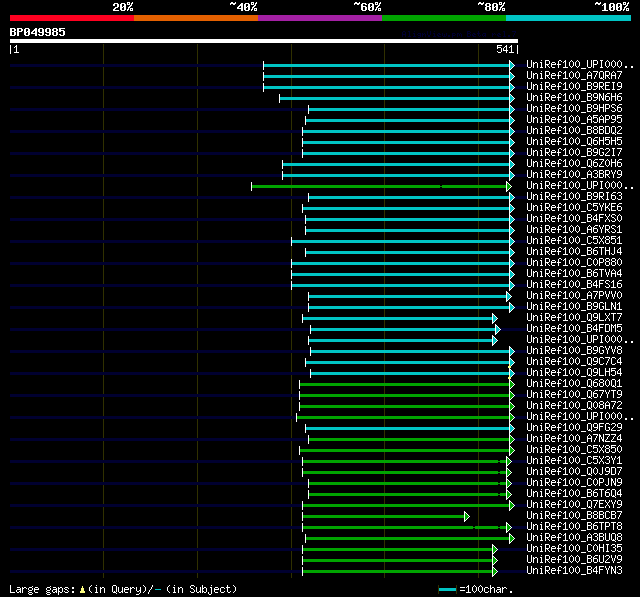640x597 pixels.
Task: Select the UniRef100_C5X851 label
Action: 574,241
